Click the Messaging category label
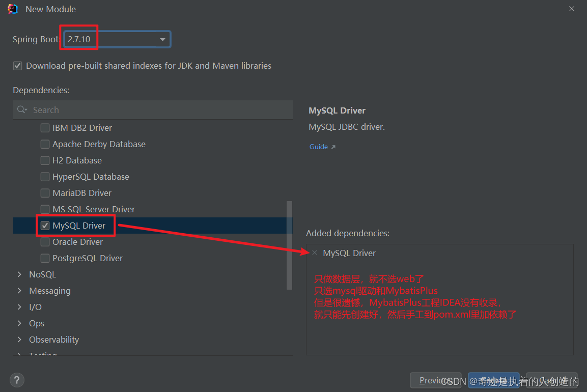 coord(50,291)
